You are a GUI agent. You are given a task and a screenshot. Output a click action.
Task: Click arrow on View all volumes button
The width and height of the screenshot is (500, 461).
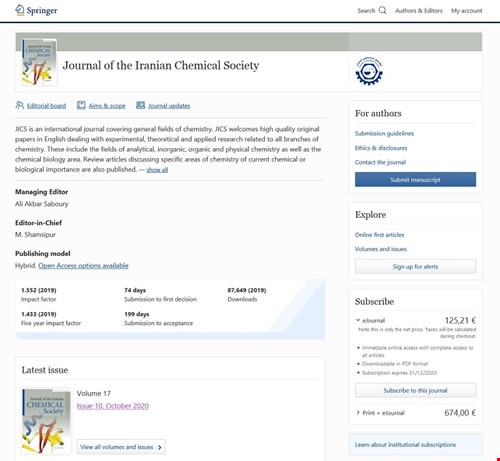click(x=160, y=447)
